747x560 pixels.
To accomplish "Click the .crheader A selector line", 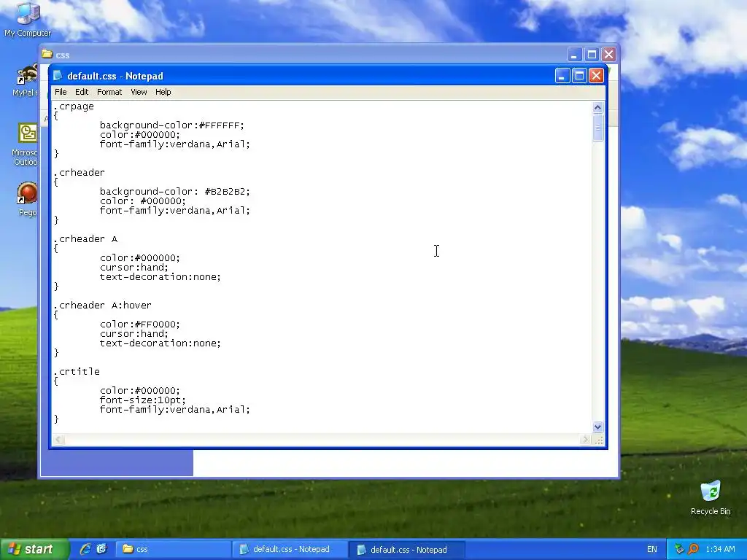I will [85, 239].
